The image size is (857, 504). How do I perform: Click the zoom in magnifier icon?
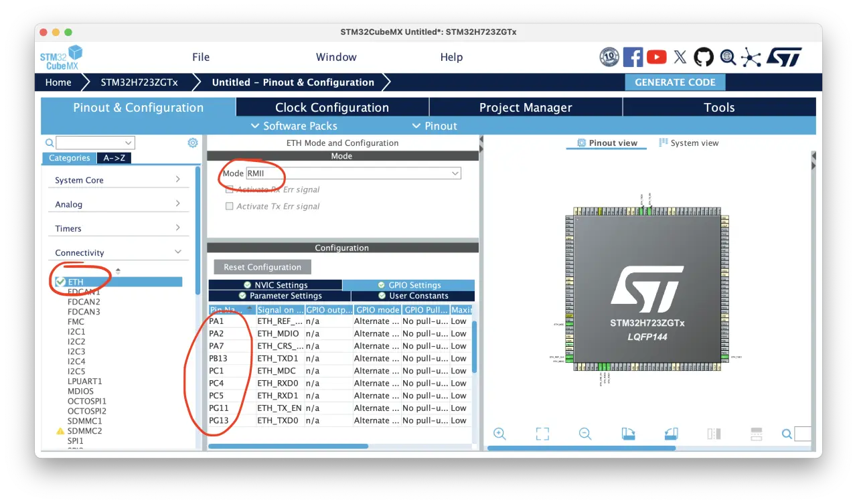pos(499,434)
